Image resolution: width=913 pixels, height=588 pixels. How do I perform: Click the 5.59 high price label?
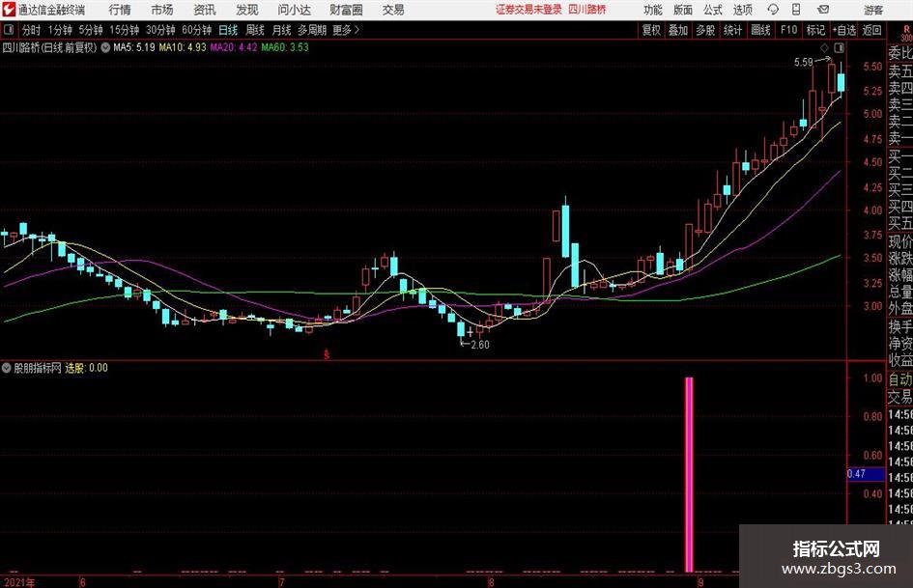(804, 63)
